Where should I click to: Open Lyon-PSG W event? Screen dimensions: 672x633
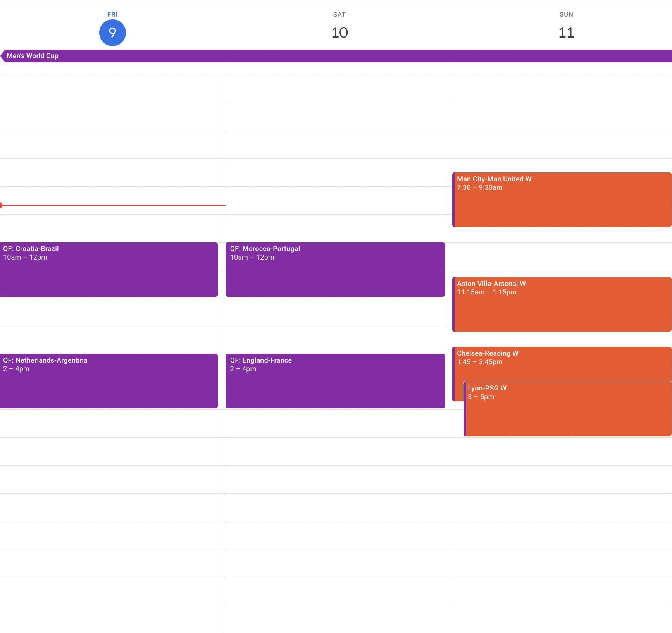click(568, 409)
